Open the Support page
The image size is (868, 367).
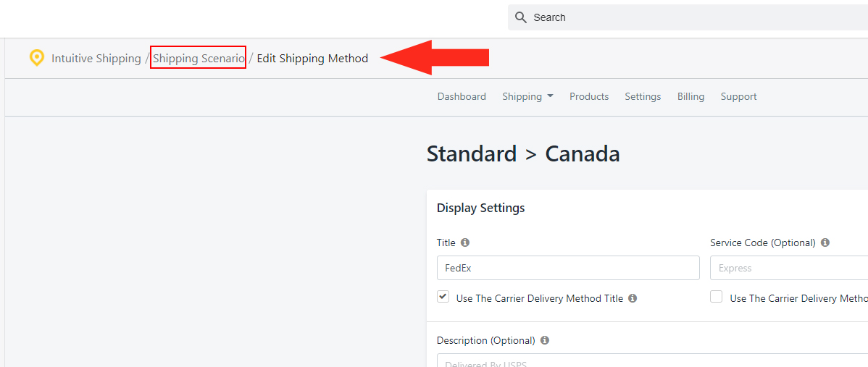738,97
